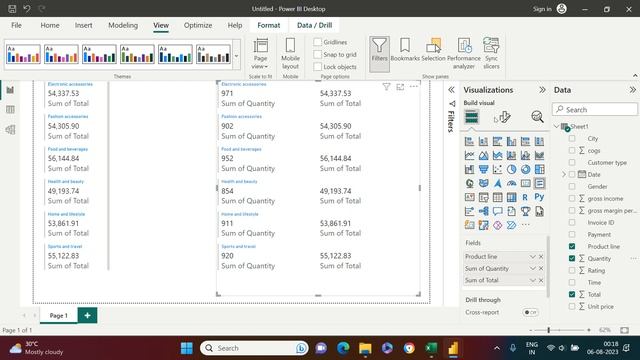Screen dimensions: 640x360
Task: Open Product line field dropdown arrow
Action: [x=532, y=257]
